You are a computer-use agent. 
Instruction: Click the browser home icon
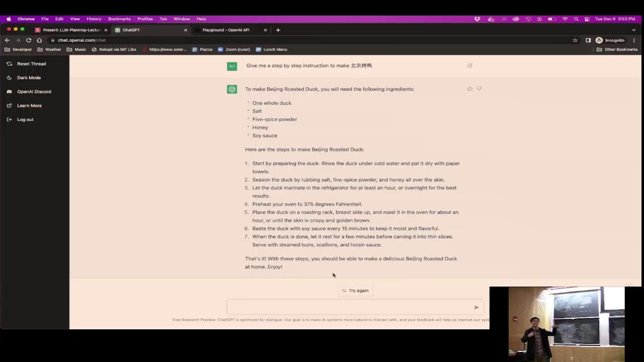pyautogui.click(x=39, y=40)
